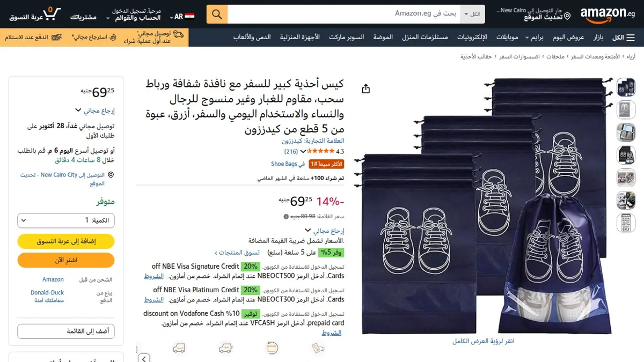Open مشترياتك orders link
This screenshot has width=644, height=362.
click(x=83, y=17)
